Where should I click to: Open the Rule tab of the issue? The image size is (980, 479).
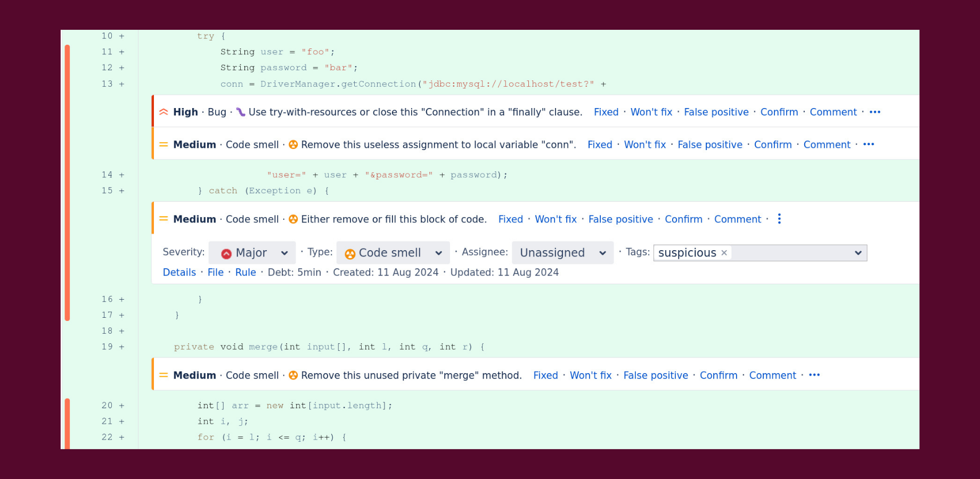(x=246, y=272)
